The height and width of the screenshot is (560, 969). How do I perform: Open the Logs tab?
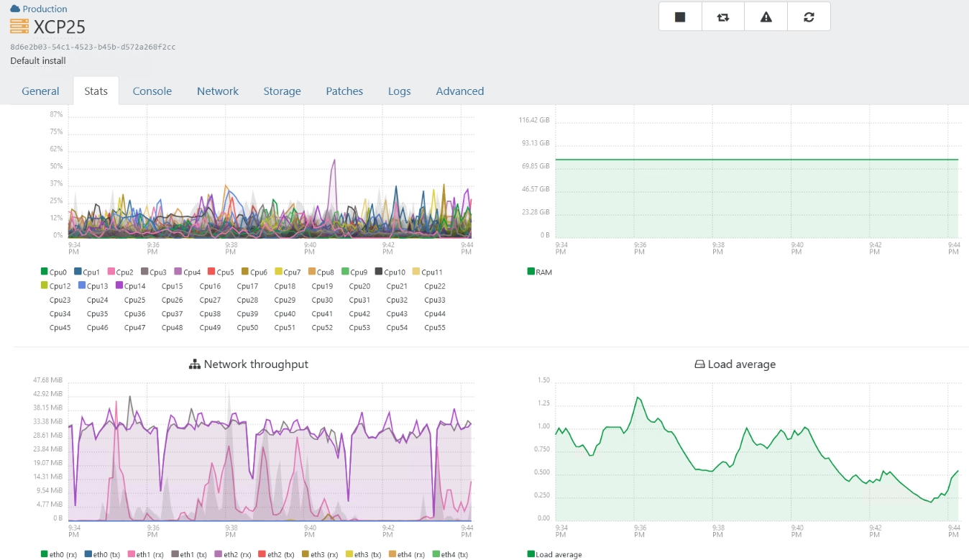coord(400,91)
